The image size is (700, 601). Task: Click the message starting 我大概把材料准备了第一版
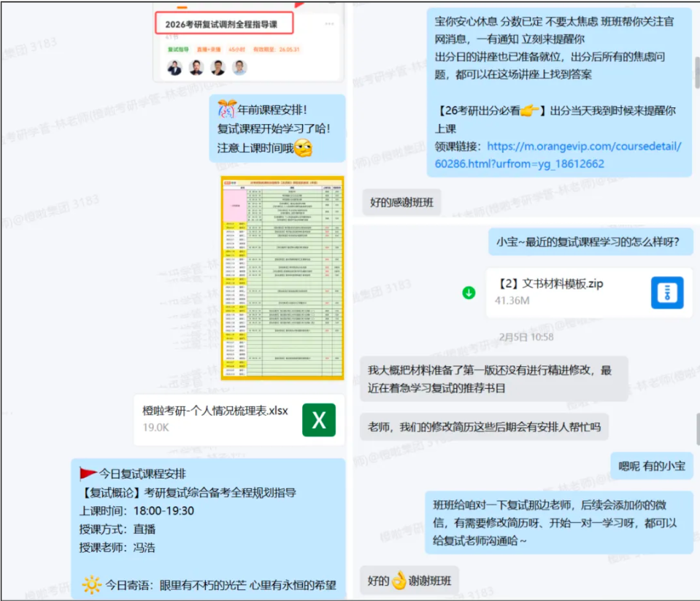[x=493, y=379]
